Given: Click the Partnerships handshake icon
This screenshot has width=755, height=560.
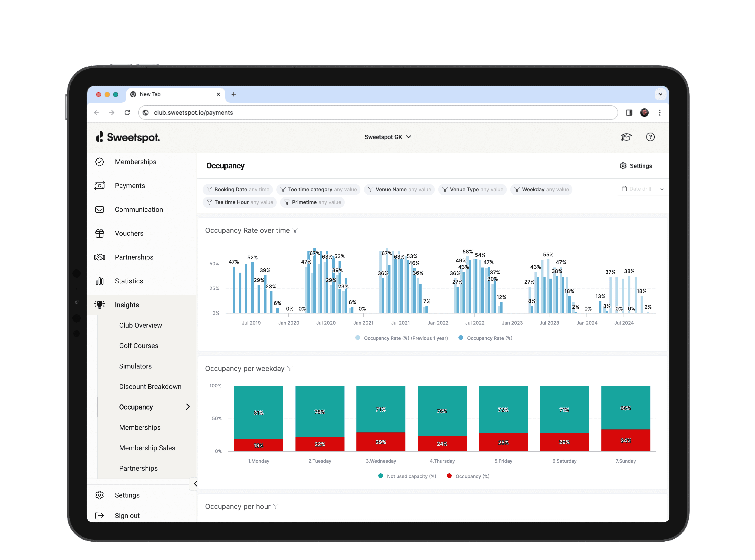Looking at the screenshot, I should [99, 257].
